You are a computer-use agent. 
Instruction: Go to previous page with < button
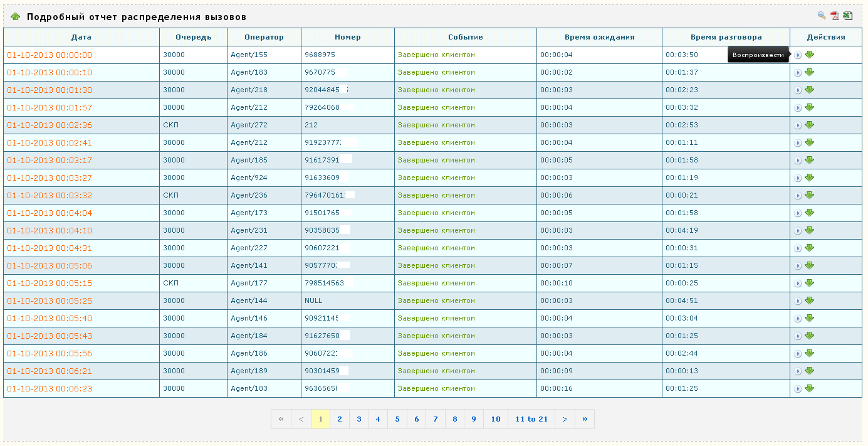301,419
